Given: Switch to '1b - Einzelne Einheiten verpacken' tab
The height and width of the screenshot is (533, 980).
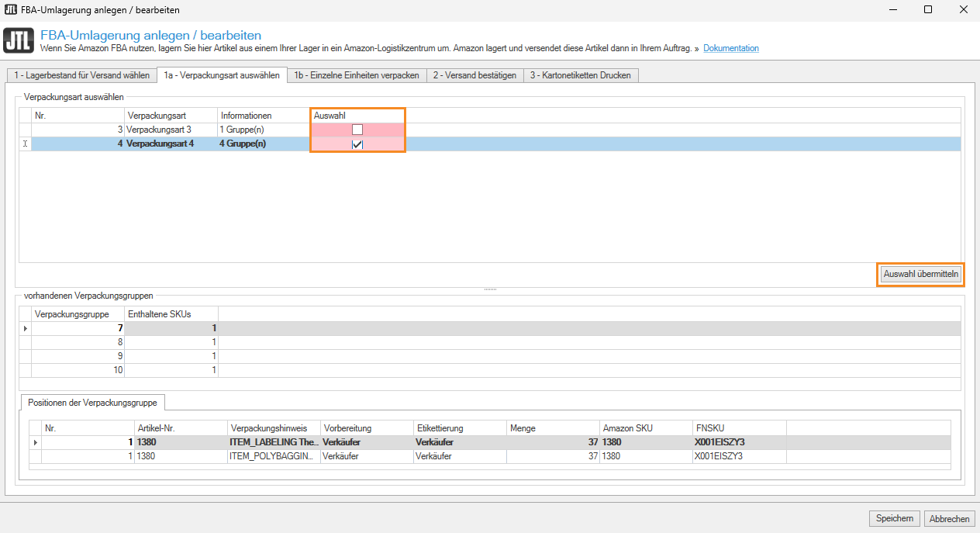Looking at the screenshot, I should 356,75.
